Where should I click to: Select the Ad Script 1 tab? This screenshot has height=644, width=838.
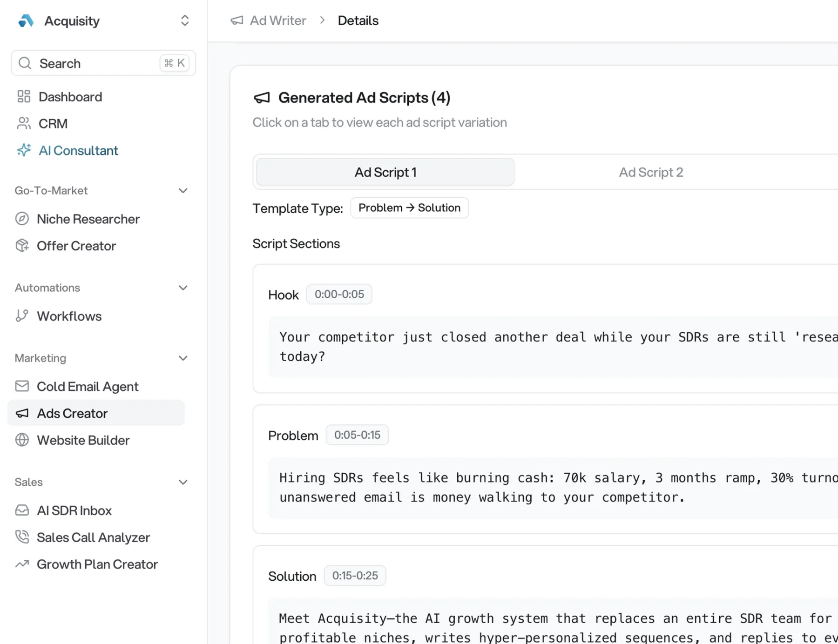(x=385, y=172)
